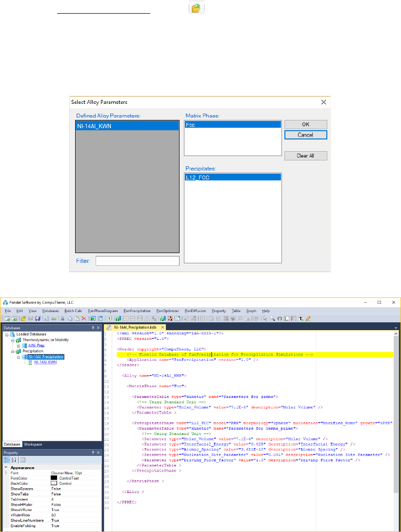401x532 pixels.
Task: Click OK in Select Alloy Parameters dialog
Action: click(x=305, y=124)
